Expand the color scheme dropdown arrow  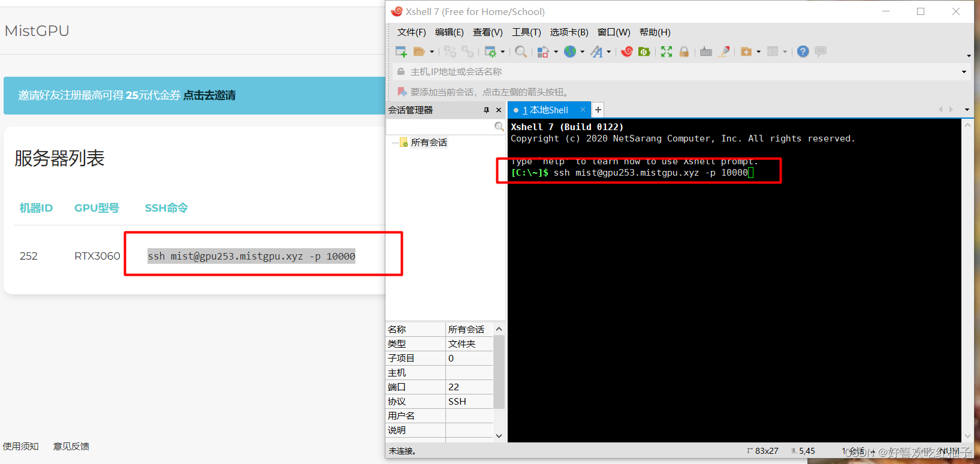(x=556, y=52)
